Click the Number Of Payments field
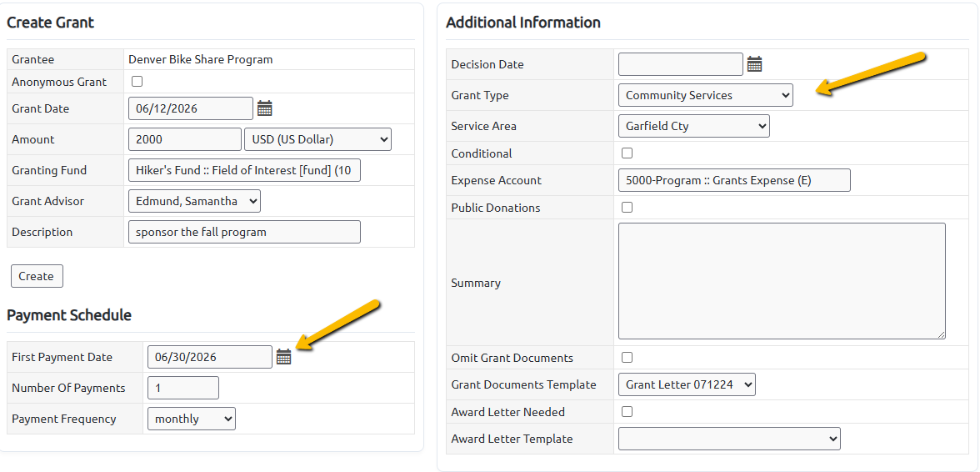The height and width of the screenshot is (472, 980). (x=183, y=388)
